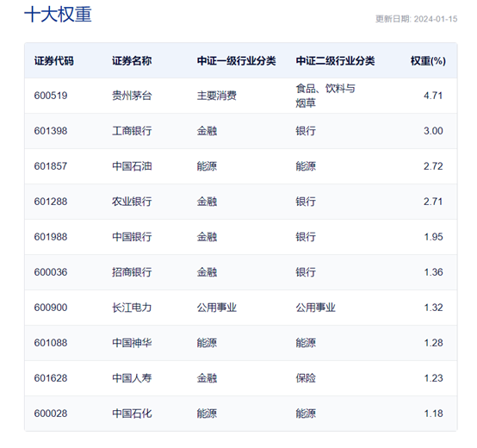Viewport: 477px width, 448px height.
Task: Select security code 600036
Action: click(x=51, y=272)
